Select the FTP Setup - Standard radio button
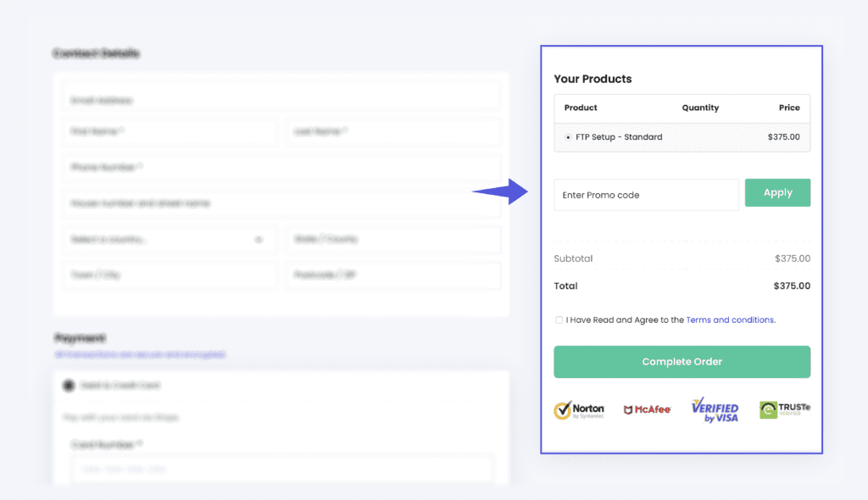Image resolution: width=868 pixels, height=500 pixels. pyautogui.click(x=568, y=137)
